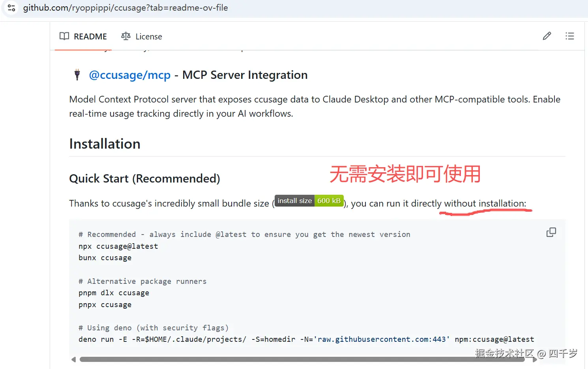
Task: Click the green 600 kB badge section
Action: click(x=329, y=201)
